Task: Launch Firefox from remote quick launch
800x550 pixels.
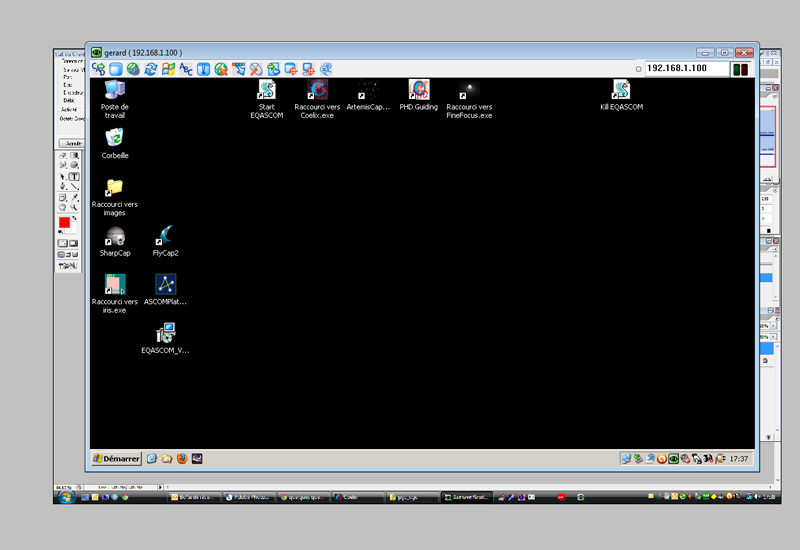Action: [182, 459]
